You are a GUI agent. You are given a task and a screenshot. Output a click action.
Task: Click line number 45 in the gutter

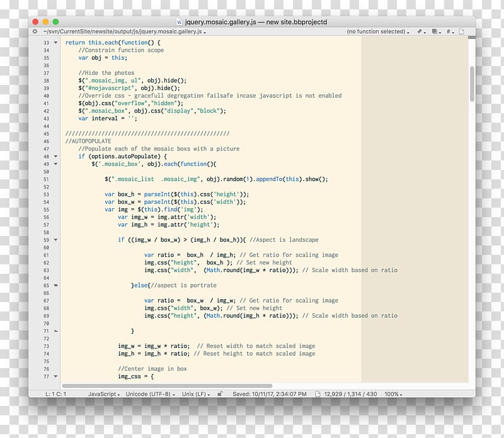tap(46, 134)
